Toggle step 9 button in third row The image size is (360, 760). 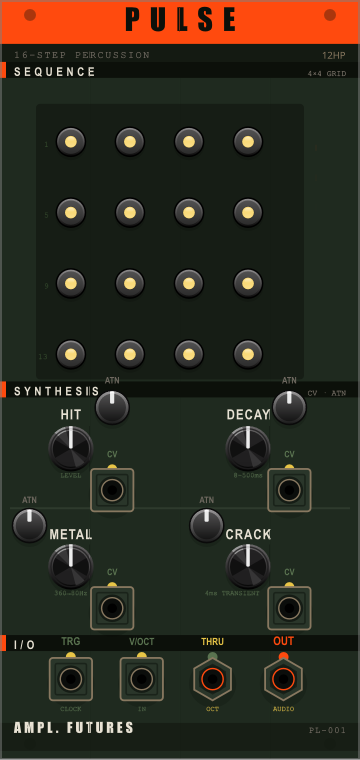71,283
